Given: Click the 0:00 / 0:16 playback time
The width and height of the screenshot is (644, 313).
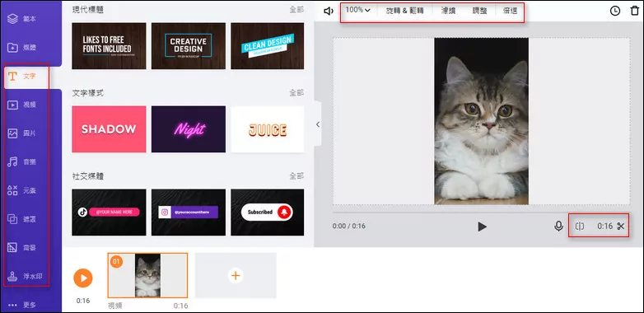Looking at the screenshot, I should (348, 226).
